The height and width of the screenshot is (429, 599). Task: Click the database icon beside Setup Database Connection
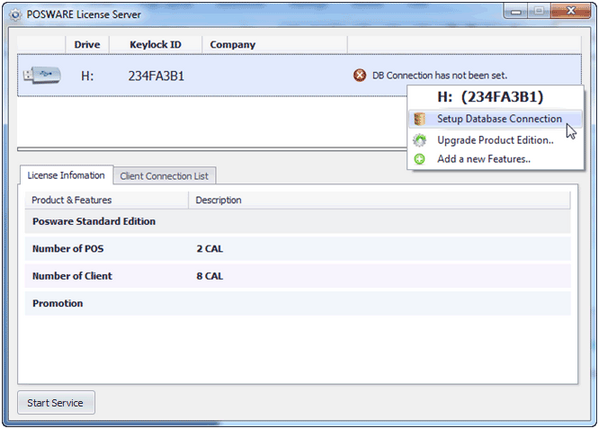tap(419, 119)
